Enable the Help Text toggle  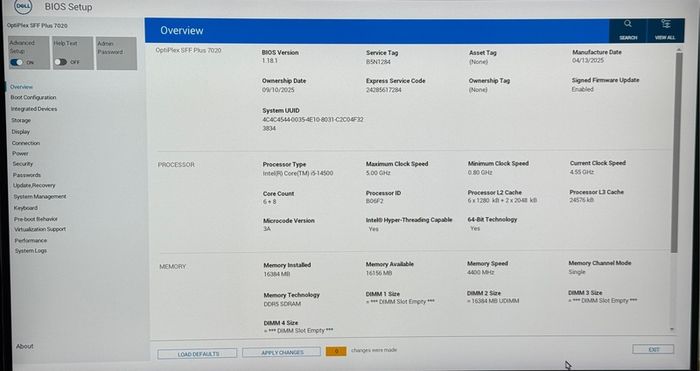[60, 62]
